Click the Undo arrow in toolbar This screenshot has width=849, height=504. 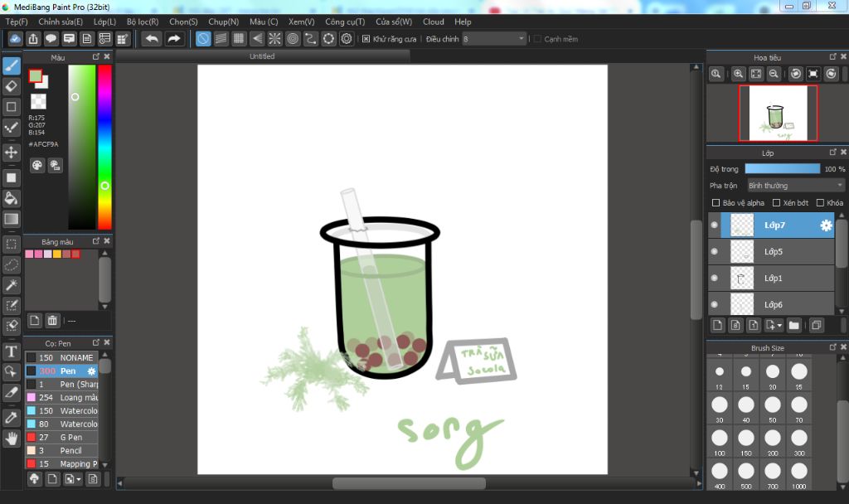[x=153, y=39]
